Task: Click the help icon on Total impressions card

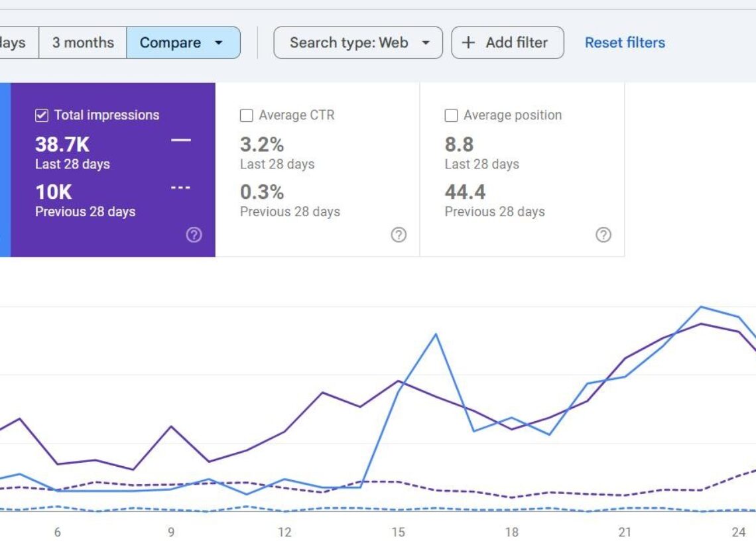Action: coord(193,235)
